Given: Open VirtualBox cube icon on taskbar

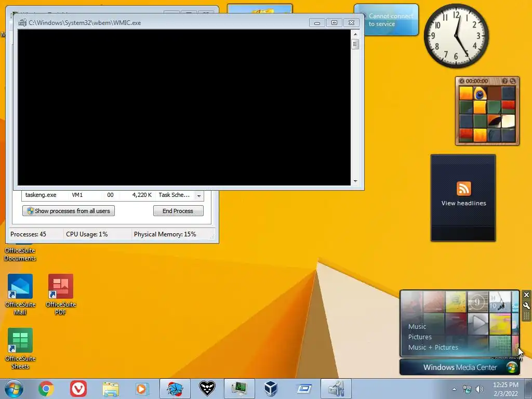Looking at the screenshot, I should click(271, 389).
